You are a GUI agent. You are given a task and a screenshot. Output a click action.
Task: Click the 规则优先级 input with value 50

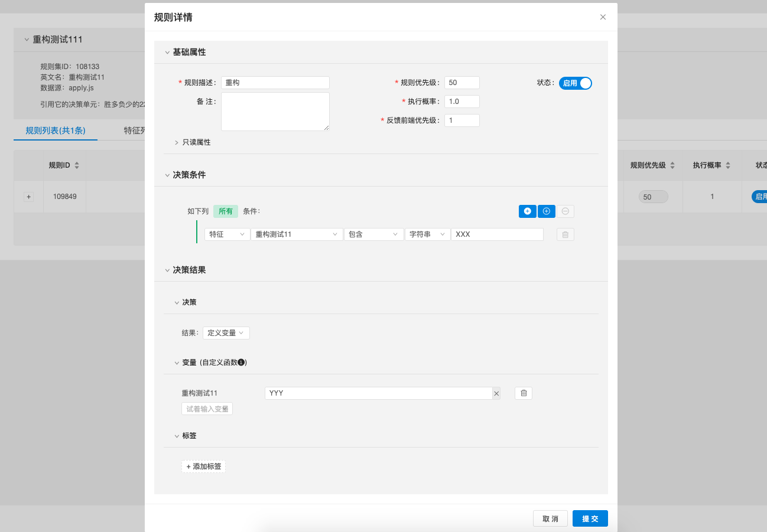[462, 83]
